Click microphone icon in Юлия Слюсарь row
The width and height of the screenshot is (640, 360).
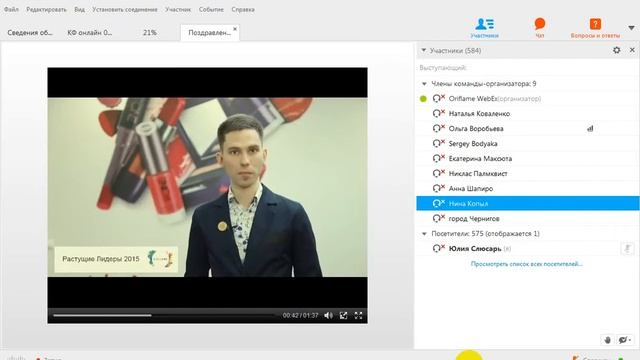(627, 248)
